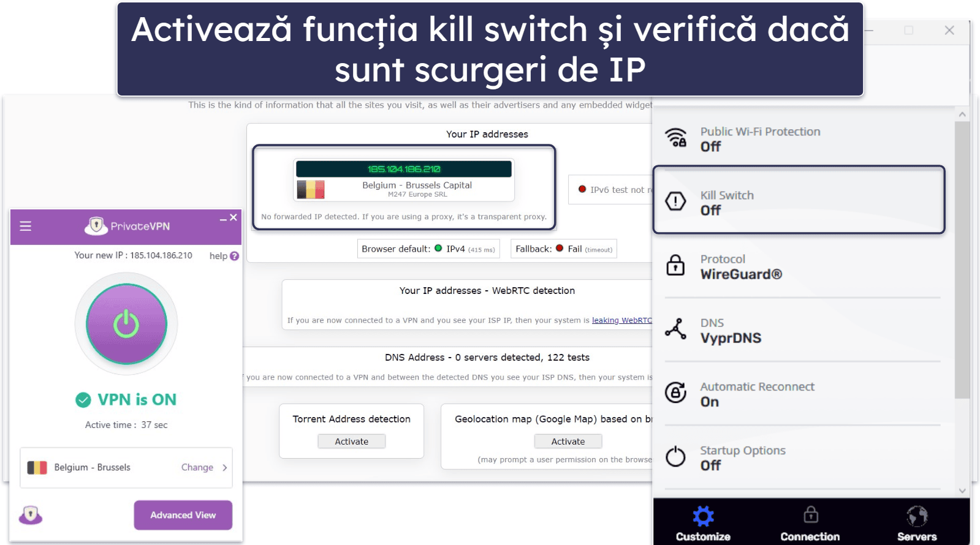Open the leaking WebRTC link
This screenshot has width=980, height=545.
pyautogui.click(x=622, y=320)
